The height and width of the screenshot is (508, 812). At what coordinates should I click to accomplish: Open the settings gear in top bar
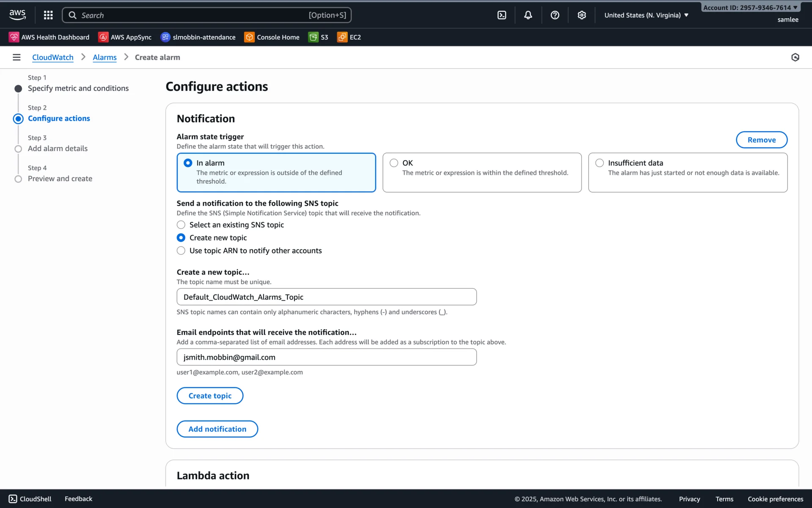582,15
